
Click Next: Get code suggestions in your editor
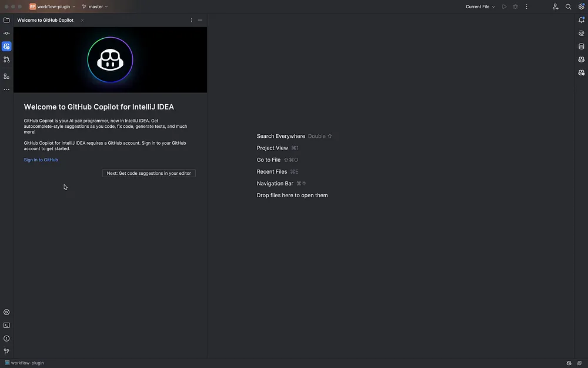tap(149, 173)
